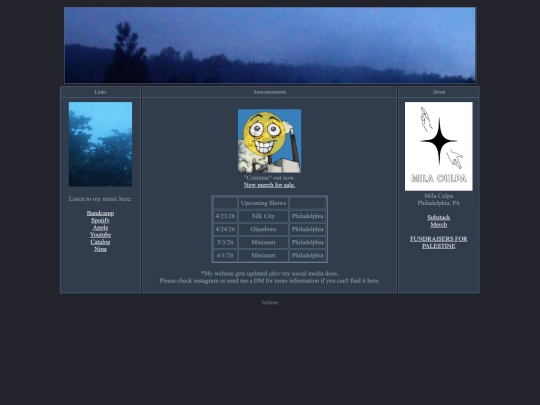Click the foggy landscape banner image
Viewport: 540px width, 405px height.
[270, 45]
